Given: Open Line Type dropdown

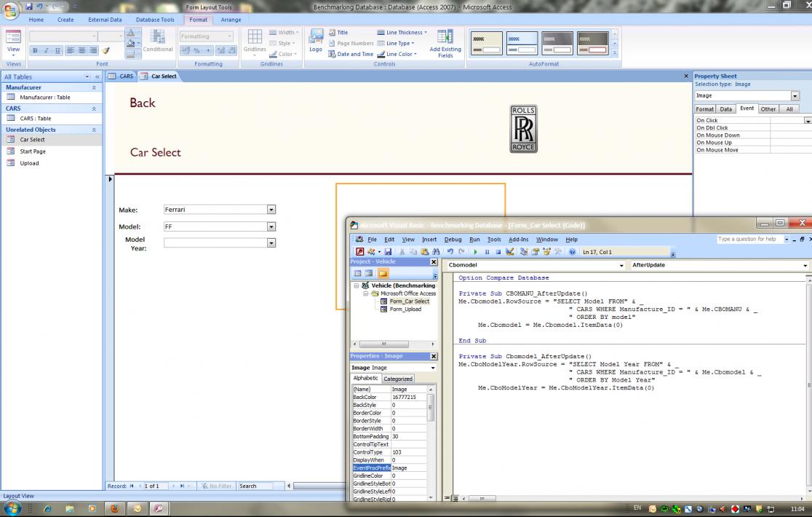Looking at the screenshot, I should (396, 43).
